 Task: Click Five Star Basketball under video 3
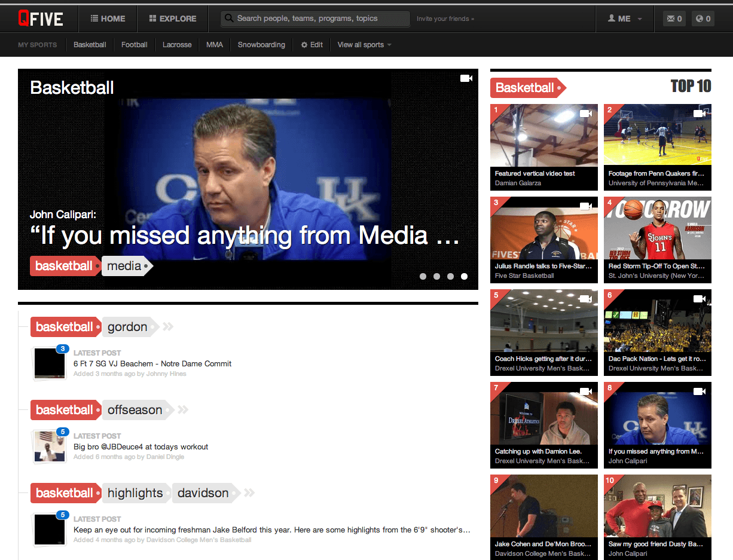pos(524,276)
